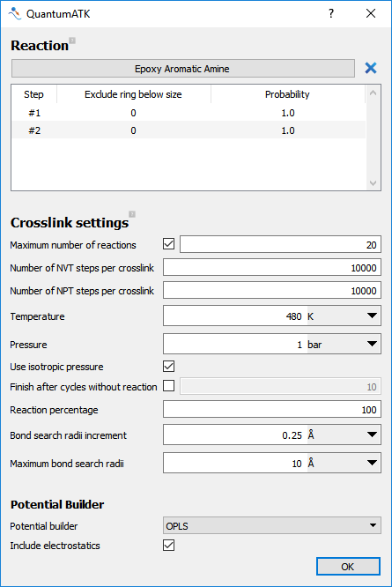Uncheck Include electrostatics option
The image size is (392, 587).
pos(169,545)
